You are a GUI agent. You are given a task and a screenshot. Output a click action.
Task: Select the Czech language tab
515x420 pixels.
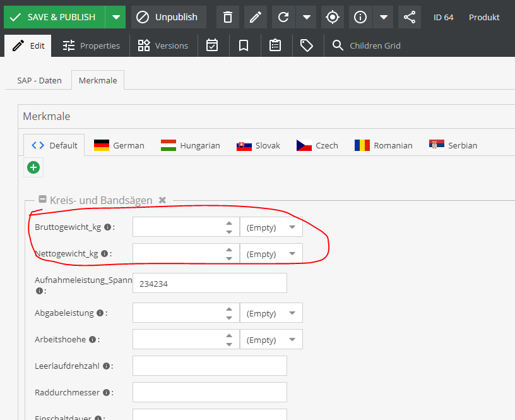pos(317,145)
